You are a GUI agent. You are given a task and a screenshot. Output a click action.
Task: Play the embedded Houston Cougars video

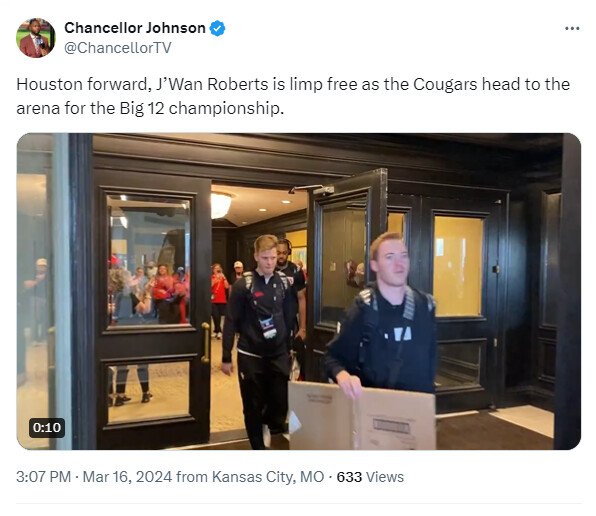pyautogui.click(x=299, y=291)
